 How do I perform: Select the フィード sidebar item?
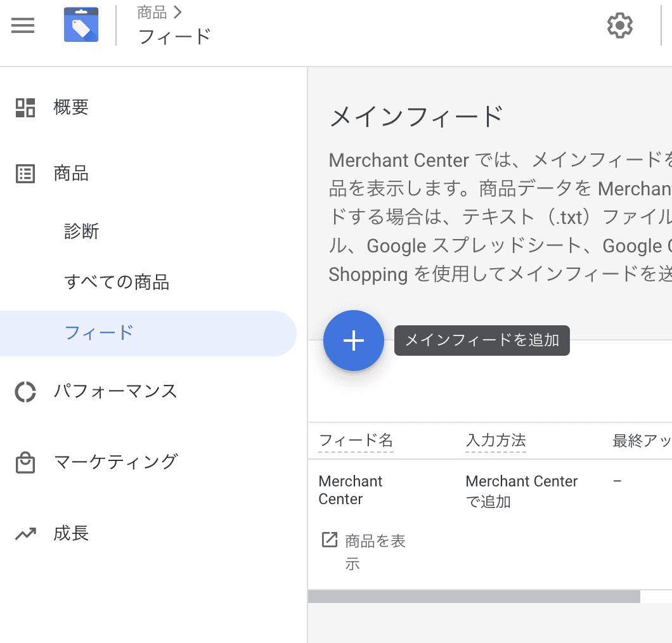pyautogui.click(x=148, y=333)
